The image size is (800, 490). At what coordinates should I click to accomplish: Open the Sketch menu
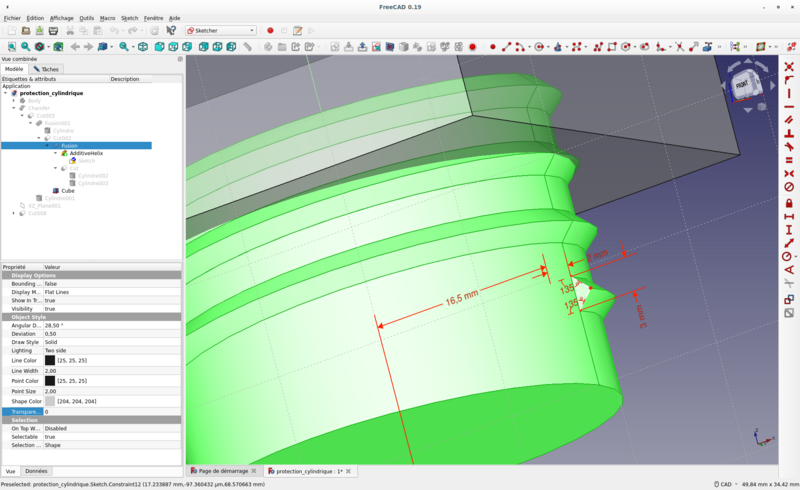pyautogui.click(x=130, y=18)
